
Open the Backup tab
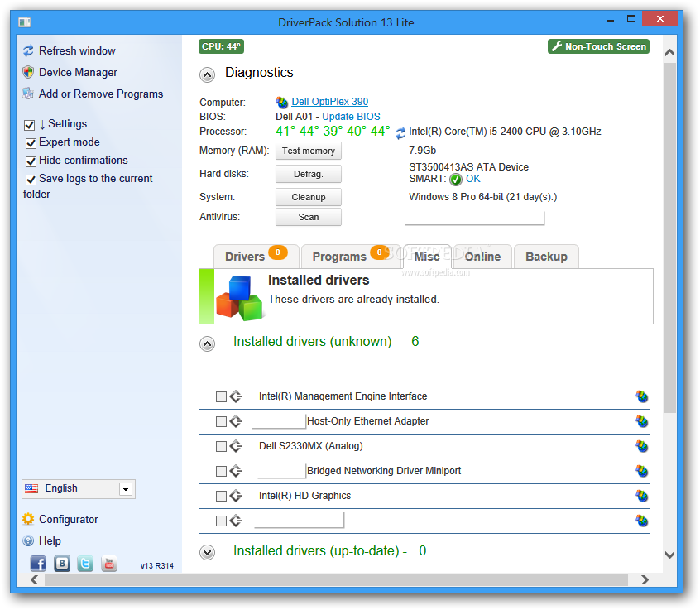click(x=546, y=257)
